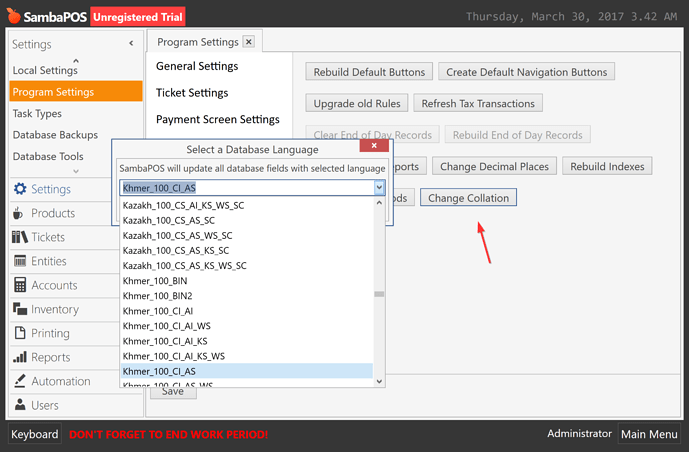
Task: Click the SambaPOS apple logo
Action: pyautogui.click(x=13, y=16)
